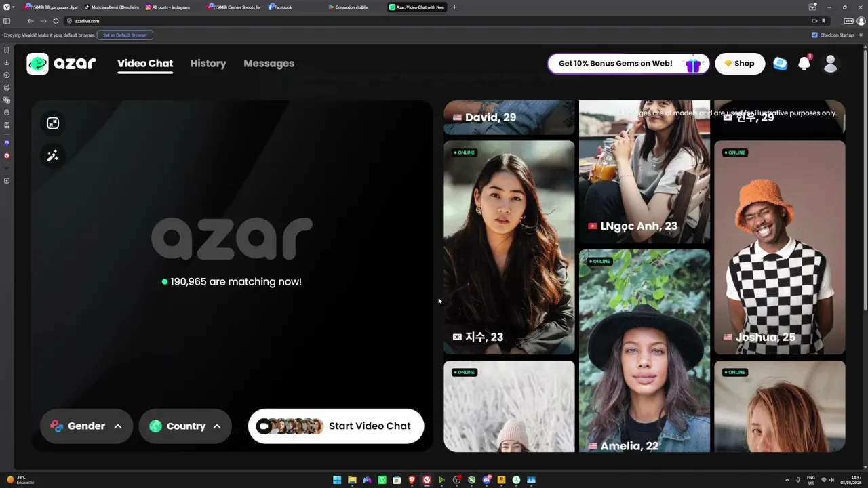Image resolution: width=868 pixels, height=488 pixels.
Task: Open Vivaldi Notes panel in sidebar
Action: click(x=7, y=87)
